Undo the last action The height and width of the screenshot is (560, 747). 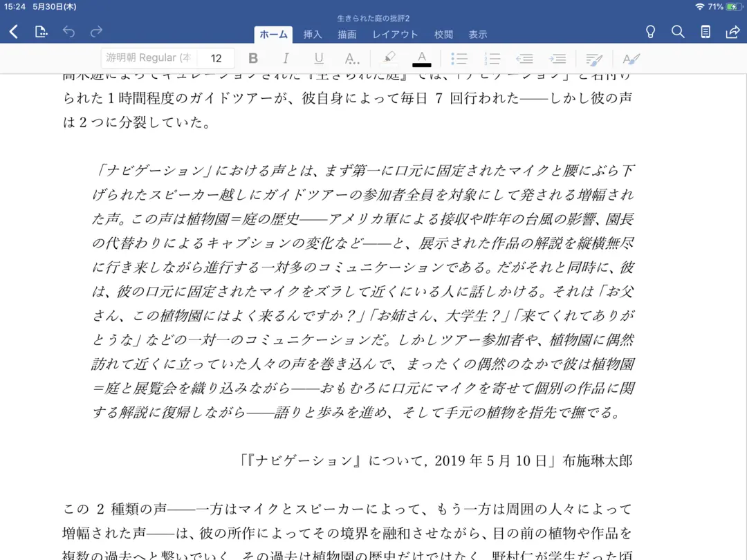tap(68, 32)
